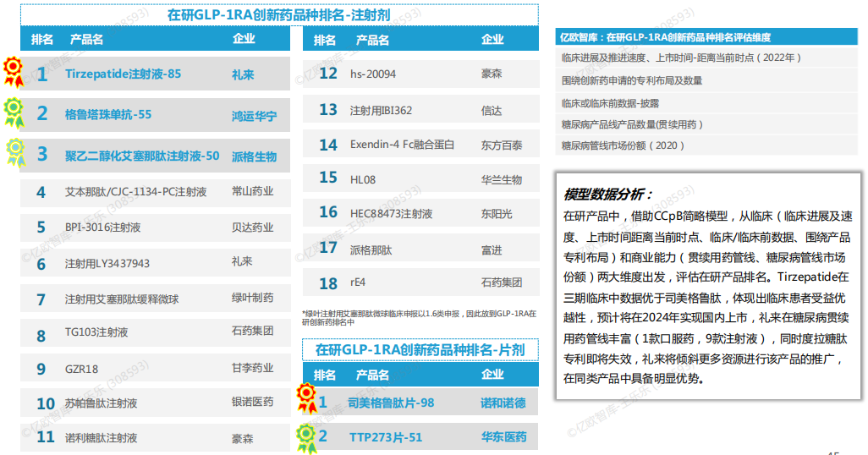Click 临床或临床前数据-披露 row
This screenshot has height=455, width=868.
[706, 103]
